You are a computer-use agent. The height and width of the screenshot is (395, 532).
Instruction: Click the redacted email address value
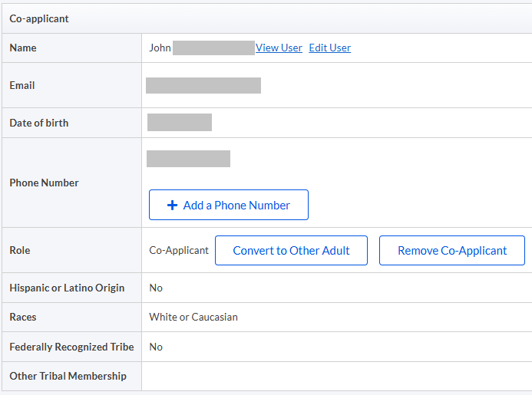coord(203,85)
